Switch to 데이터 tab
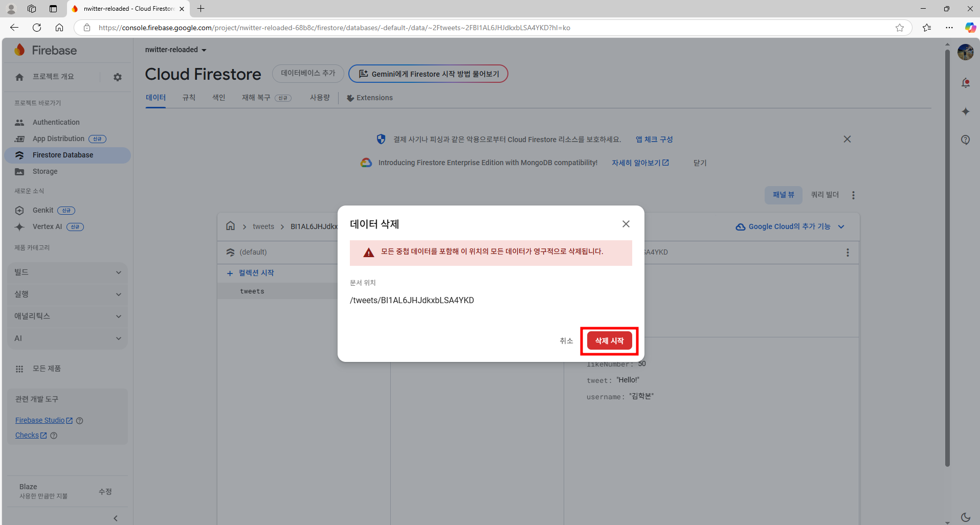 [x=155, y=98]
